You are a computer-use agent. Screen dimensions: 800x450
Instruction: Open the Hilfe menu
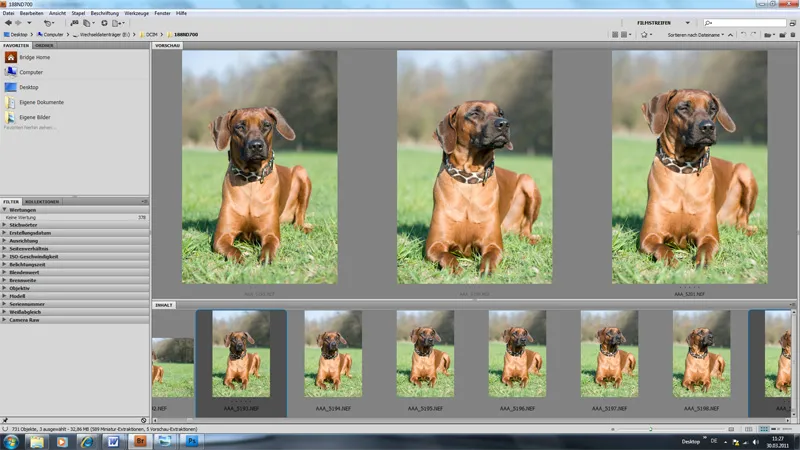pyautogui.click(x=181, y=13)
